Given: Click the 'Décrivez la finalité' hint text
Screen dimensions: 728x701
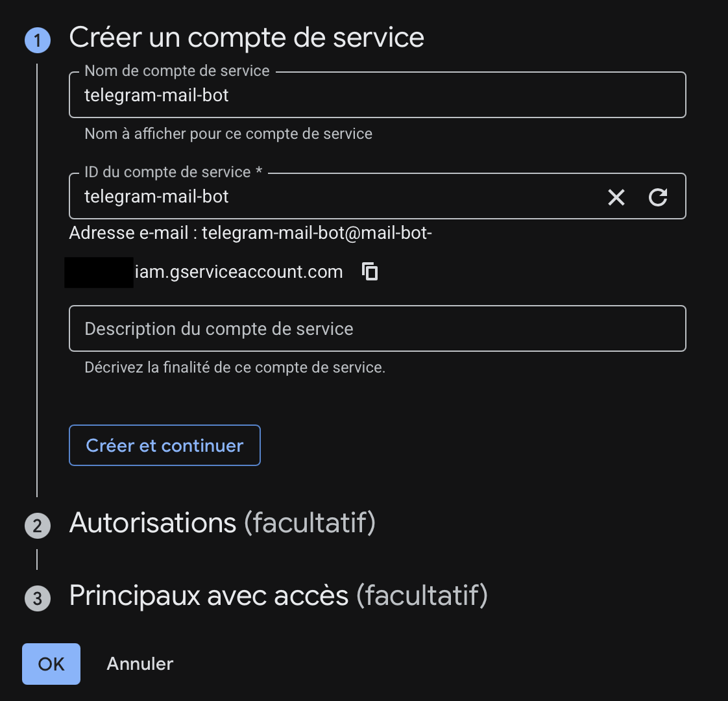Looking at the screenshot, I should 235,368.
